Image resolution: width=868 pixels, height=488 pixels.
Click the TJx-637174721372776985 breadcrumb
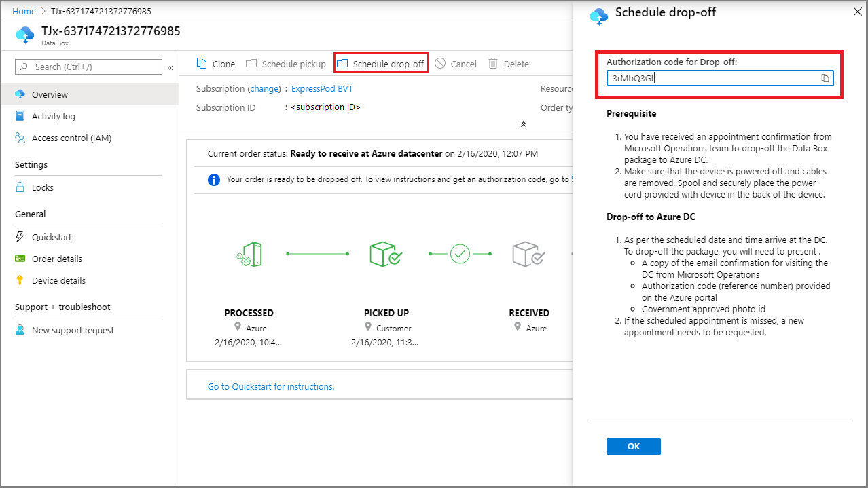(102, 12)
